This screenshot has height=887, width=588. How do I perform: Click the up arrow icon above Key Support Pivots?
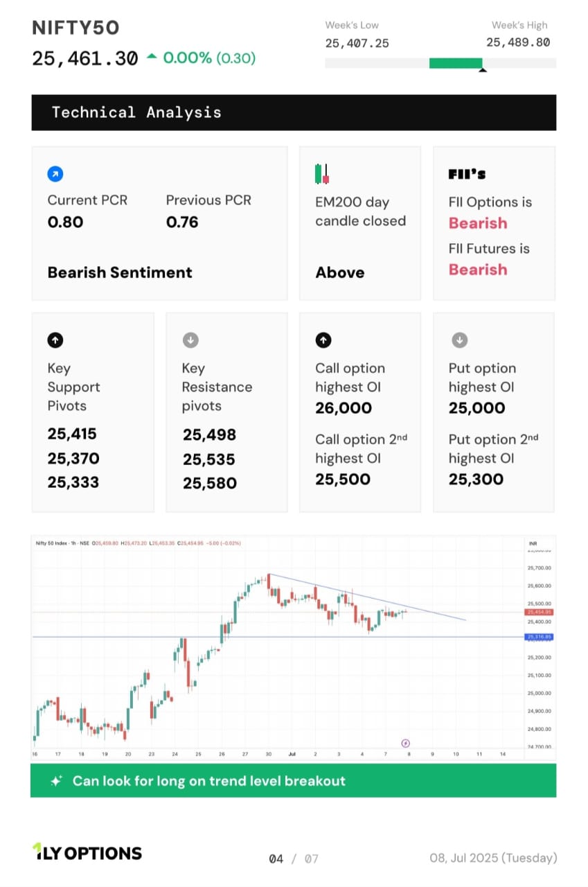(55, 340)
